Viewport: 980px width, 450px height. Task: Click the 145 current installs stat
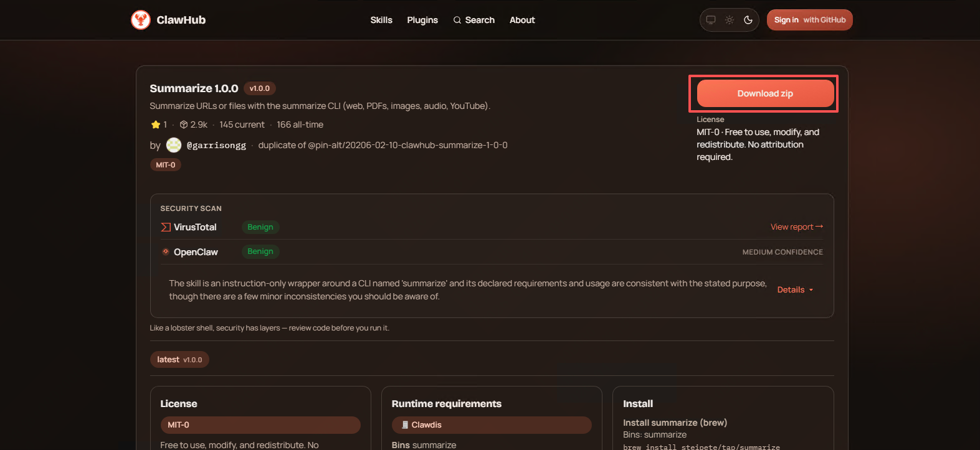click(x=242, y=124)
